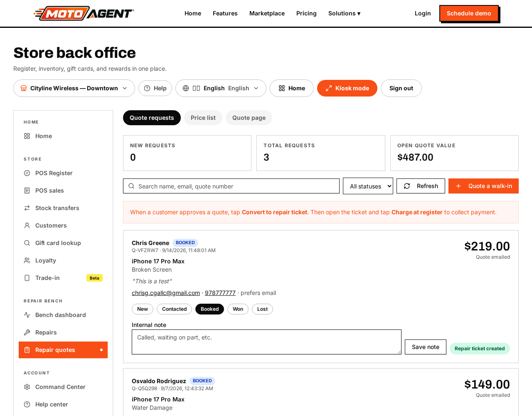532x416 pixels.
Task: Click the Gift card lookup search icon
Action: [x=27, y=243]
